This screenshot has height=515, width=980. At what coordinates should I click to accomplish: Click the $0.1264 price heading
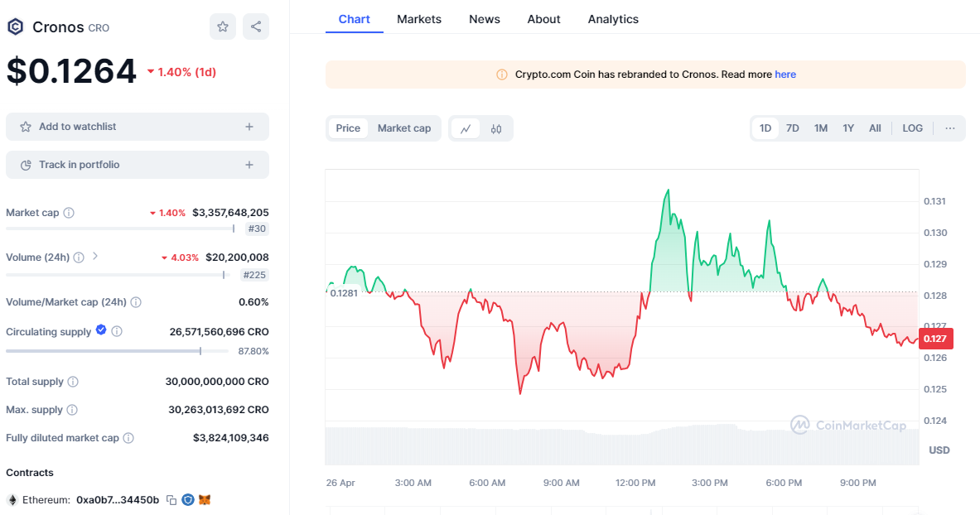point(71,70)
